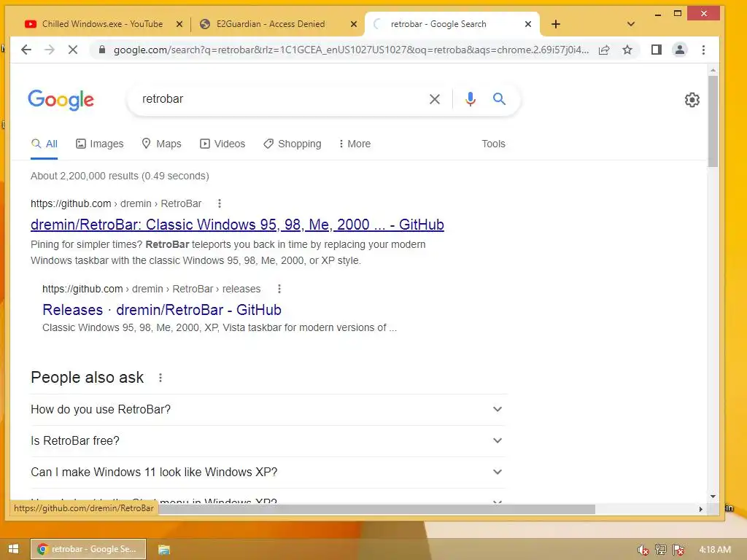Expand 'How do you use RetroBar?'
This screenshot has height=560, width=747.
point(267,410)
